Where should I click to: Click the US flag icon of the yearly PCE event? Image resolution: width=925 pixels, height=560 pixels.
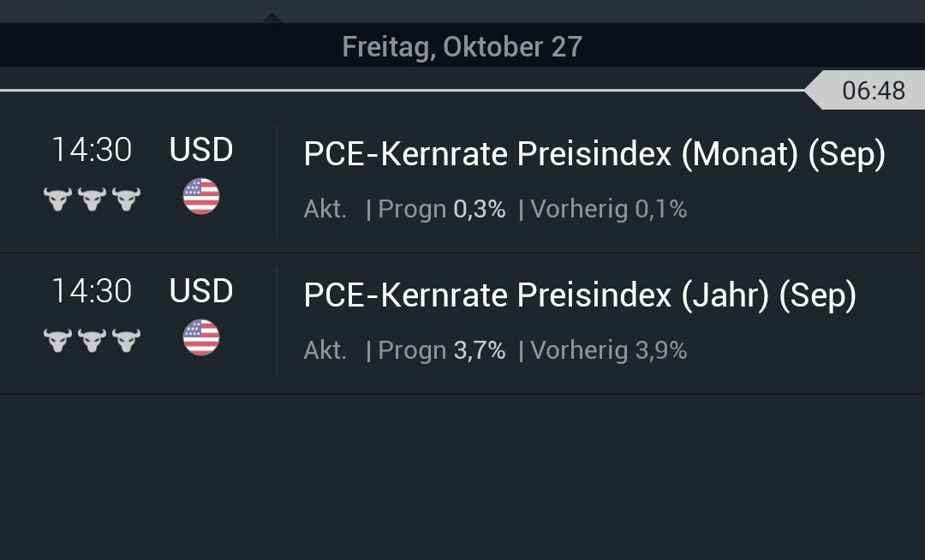pyautogui.click(x=202, y=337)
